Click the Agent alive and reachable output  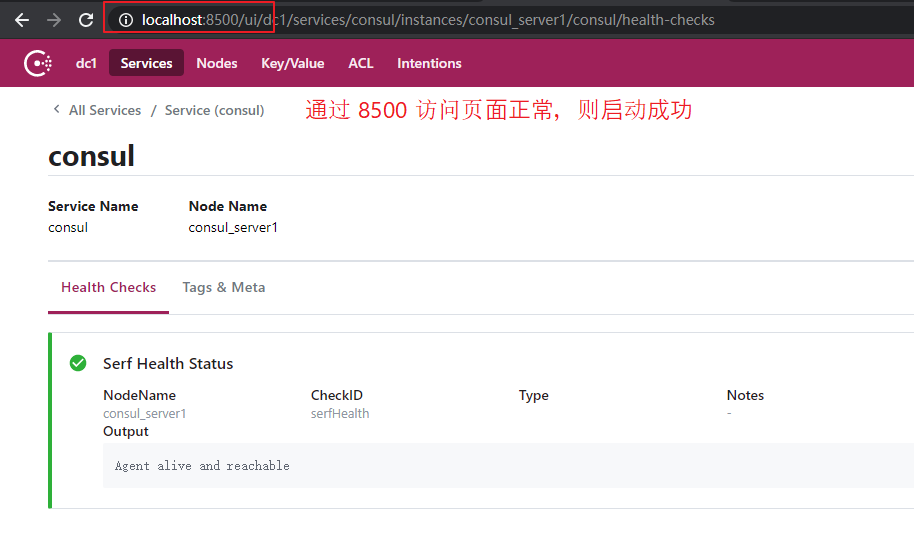pyautogui.click(x=202, y=466)
